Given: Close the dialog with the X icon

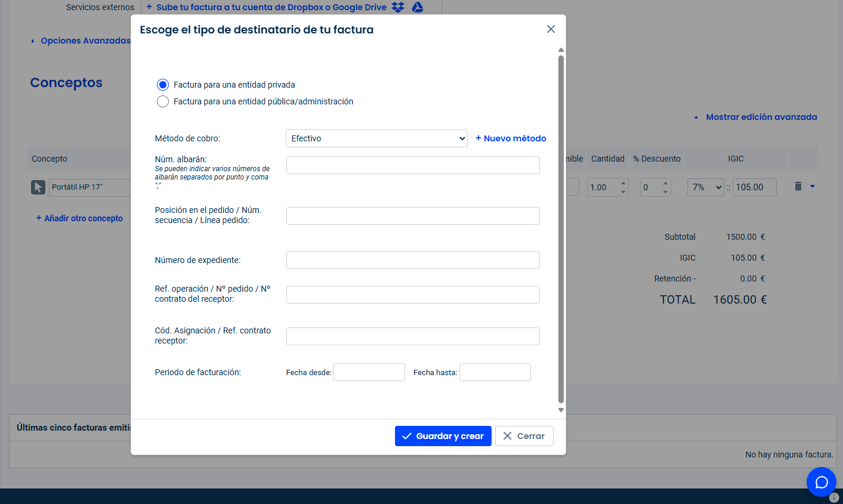Looking at the screenshot, I should coord(551,29).
